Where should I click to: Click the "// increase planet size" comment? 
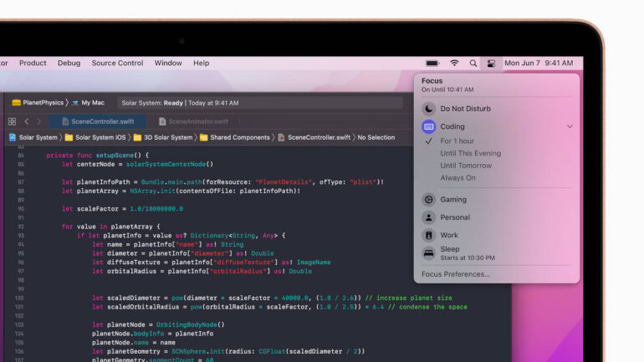(409, 298)
